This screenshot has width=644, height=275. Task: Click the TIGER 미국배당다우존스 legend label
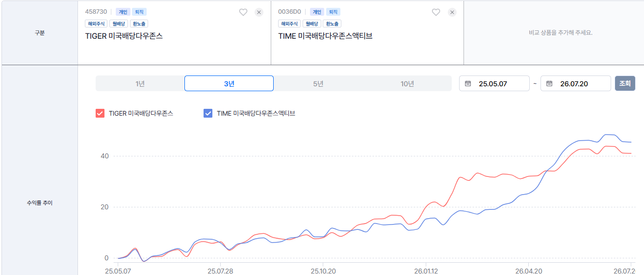coord(141,113)
